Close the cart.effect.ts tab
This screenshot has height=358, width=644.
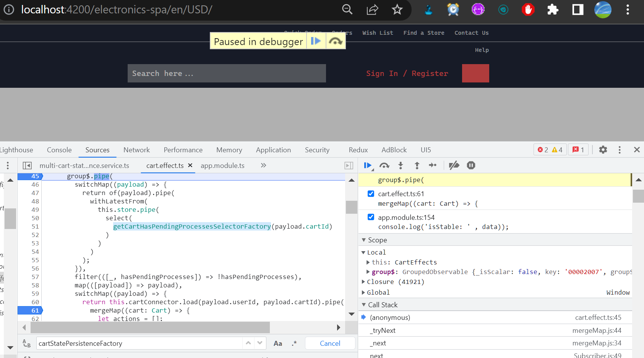[x=190, y=165]
